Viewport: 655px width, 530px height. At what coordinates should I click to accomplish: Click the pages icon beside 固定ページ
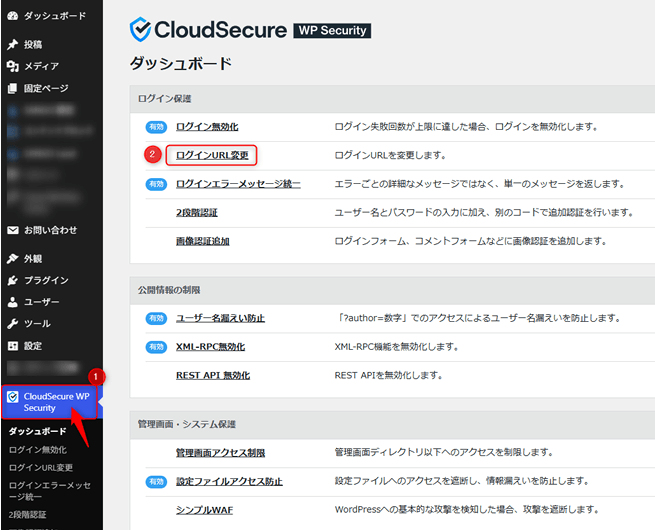pyautogui.click(x=13, y=88)
